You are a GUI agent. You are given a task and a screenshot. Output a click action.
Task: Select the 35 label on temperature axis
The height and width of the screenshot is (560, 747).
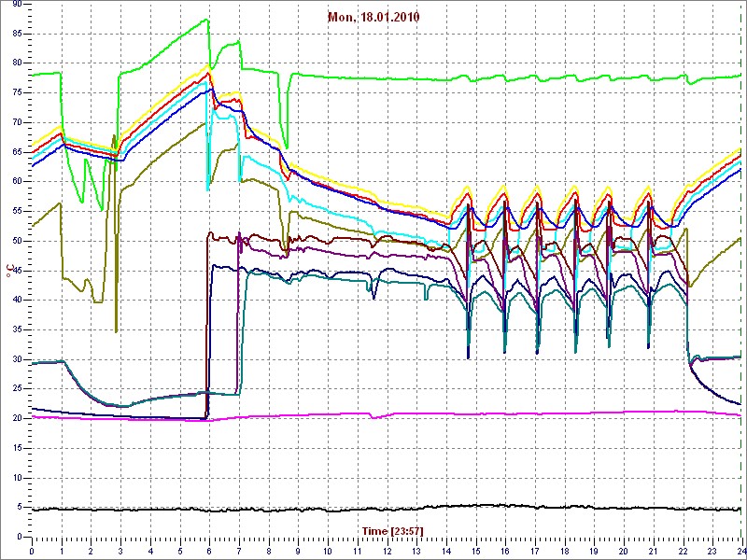(x=17, y=329)
